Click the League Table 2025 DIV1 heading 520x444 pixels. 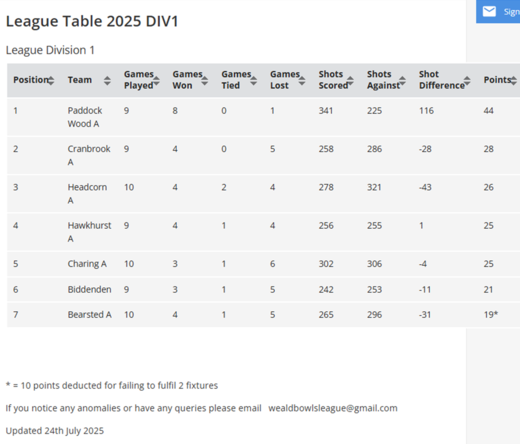92,21
